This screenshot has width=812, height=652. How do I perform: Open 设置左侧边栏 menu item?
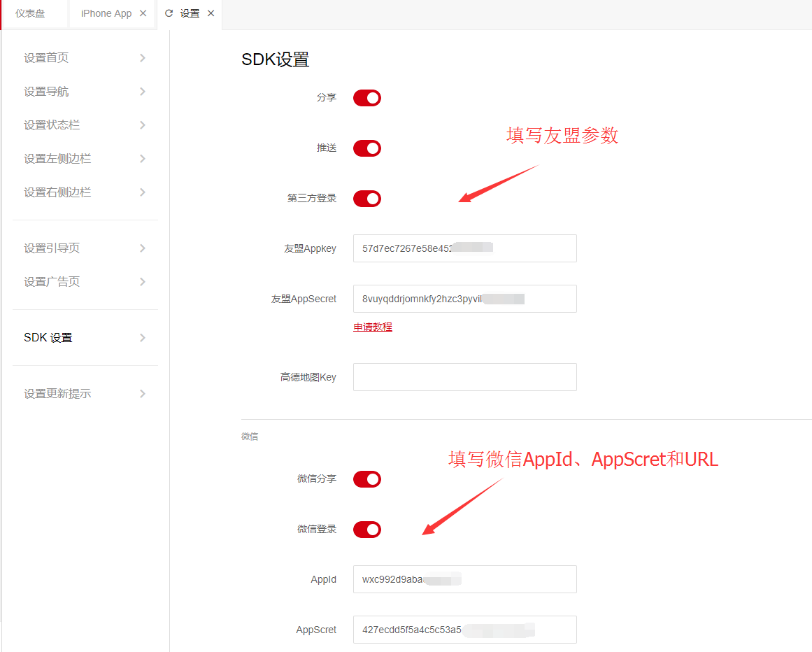(x=57, y=159)
